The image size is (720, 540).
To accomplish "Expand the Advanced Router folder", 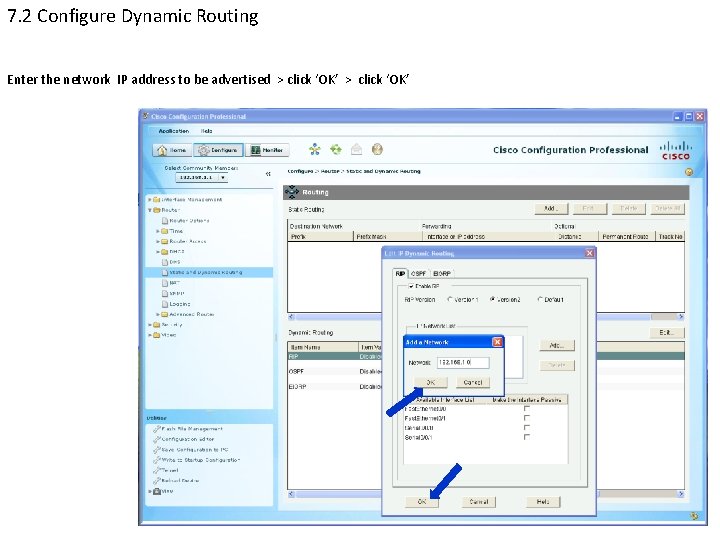I will [x=158, y=315].
